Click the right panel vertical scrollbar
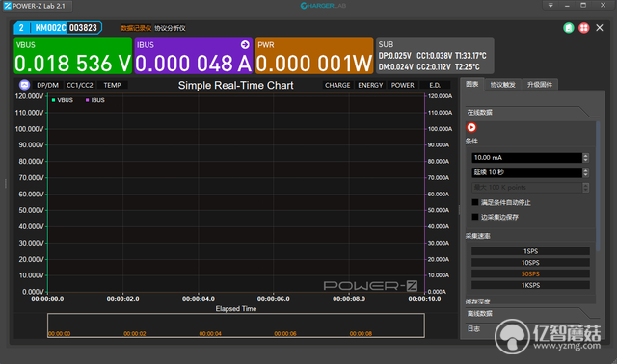Image resolution: width=617 pixels, height=364 pixels. pos(598,186)
